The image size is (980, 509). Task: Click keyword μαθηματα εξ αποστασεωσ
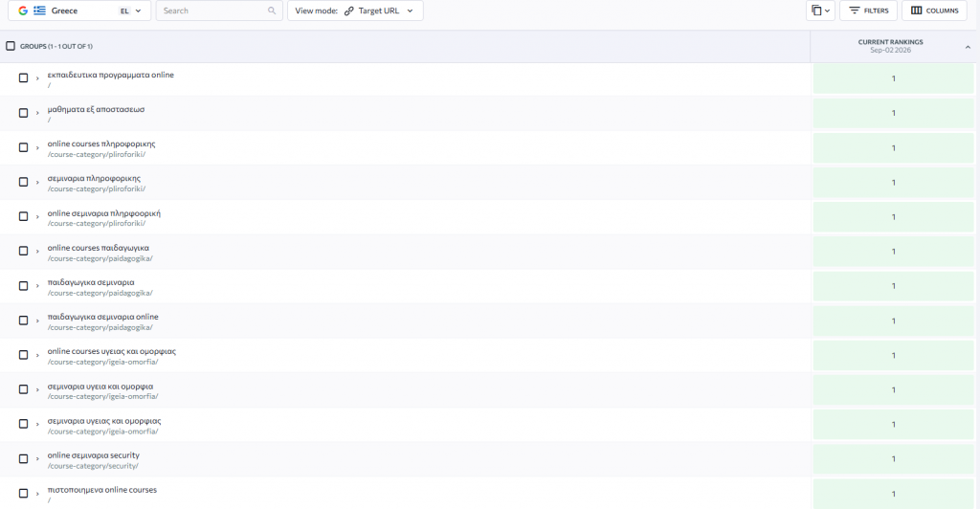pos(96,109)
